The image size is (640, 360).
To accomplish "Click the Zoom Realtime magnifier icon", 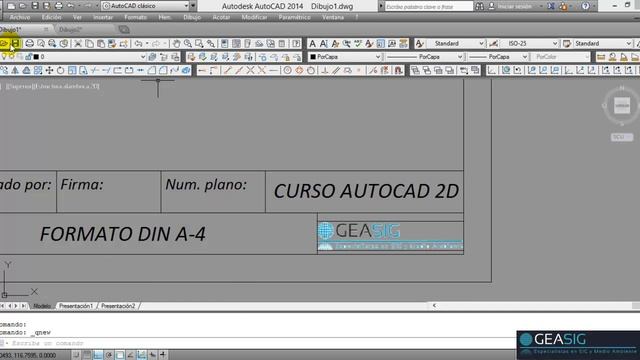I will (x=188, y=43).
